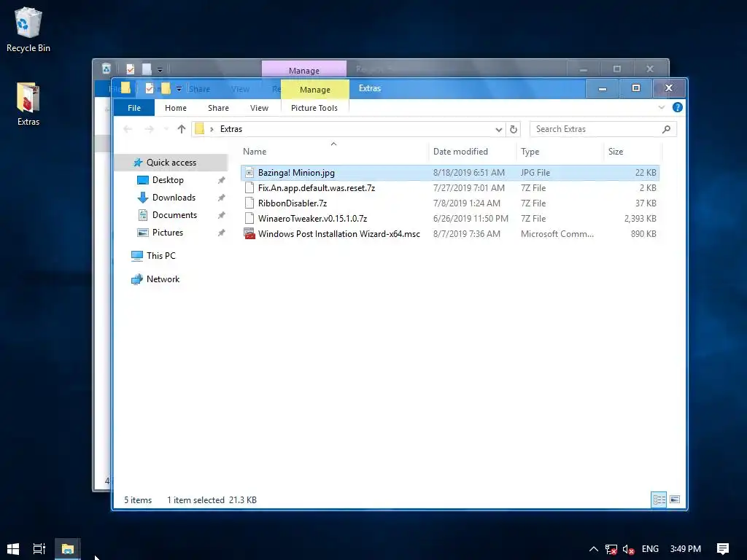The width and height of the screenshot is (747, 560).
Task: Click the folder system icon in Extras title bar
Action: coord(125,88)
